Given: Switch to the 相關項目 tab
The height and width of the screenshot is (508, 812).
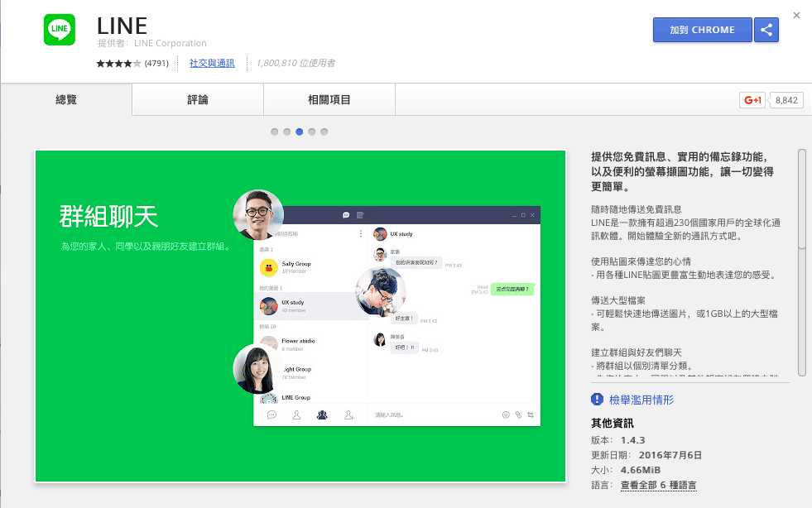Looking at the screenshot, I should (329, 99).
